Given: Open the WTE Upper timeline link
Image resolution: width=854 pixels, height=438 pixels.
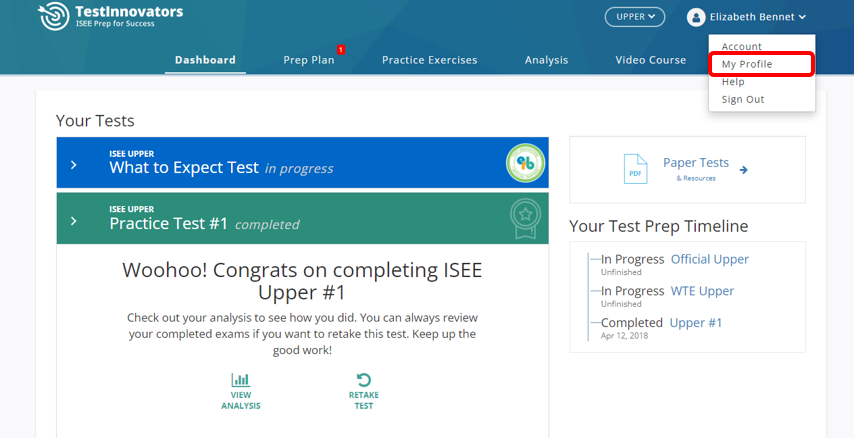Looking at the screenshot, I should (x=702, y=291).
